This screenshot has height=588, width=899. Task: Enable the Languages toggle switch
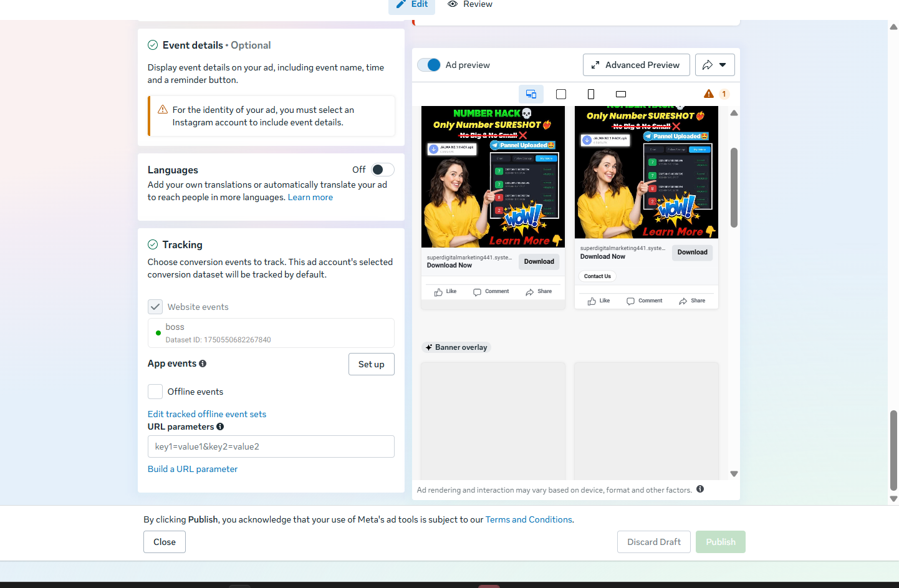pyautogui.click(x=383, y=170)
